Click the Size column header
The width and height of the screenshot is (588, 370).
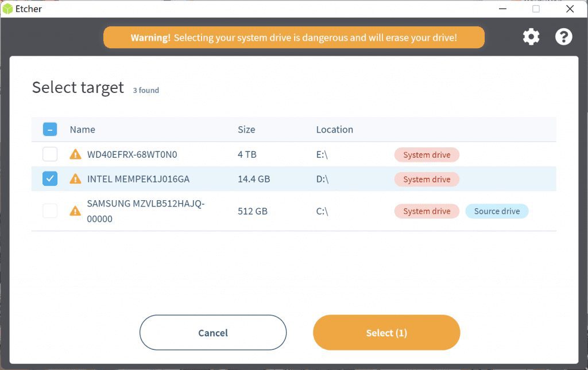(x=246, y=130)
